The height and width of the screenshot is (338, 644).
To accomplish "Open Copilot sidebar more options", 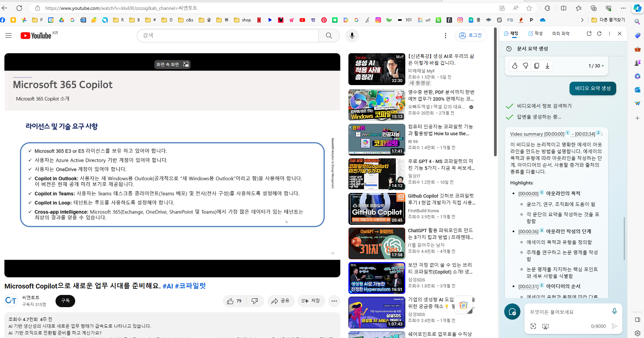I will click(x=609, y=34).
